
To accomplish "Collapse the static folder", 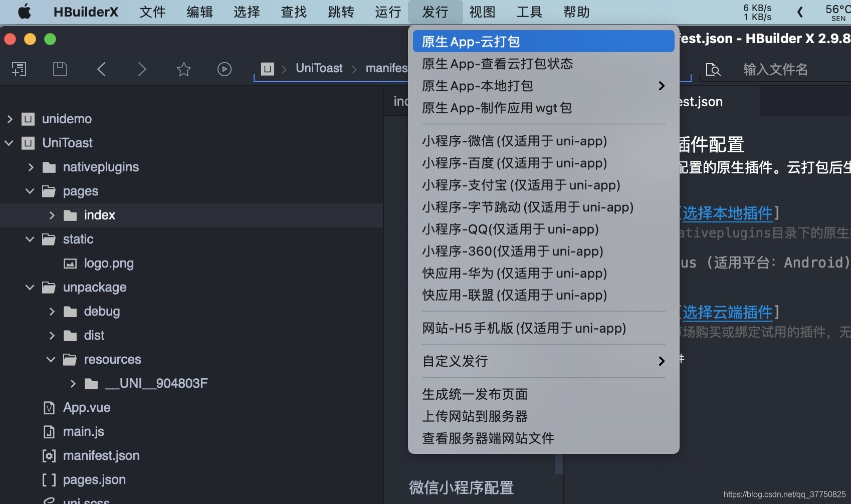I will 30,239.
